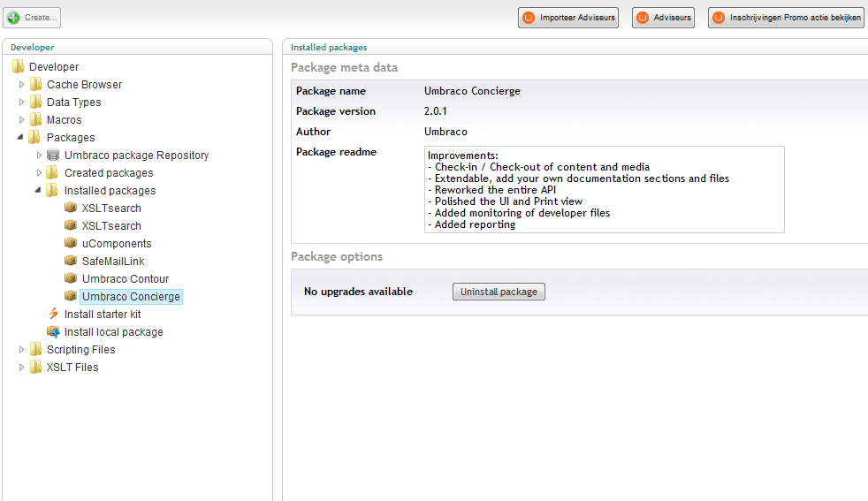The width and height of the screenshot is (868, 501).
Task: Click the No upgrades available text
Action: tap(358, 292)
